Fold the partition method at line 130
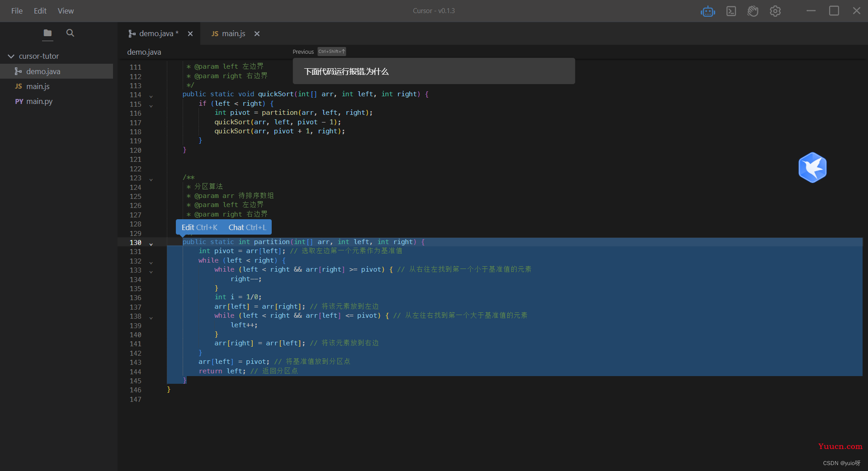Viewport: 868px width, 471px height. coord(151,244)
